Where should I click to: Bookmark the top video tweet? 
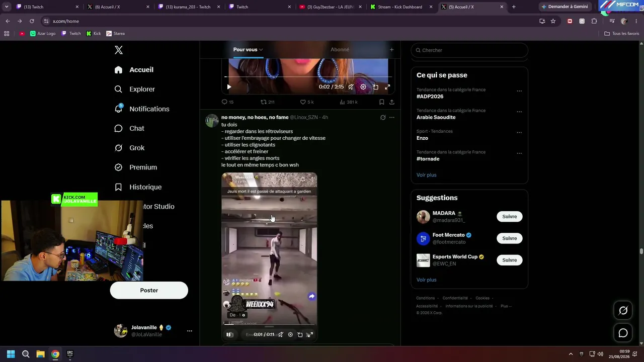tap(382, 102)
